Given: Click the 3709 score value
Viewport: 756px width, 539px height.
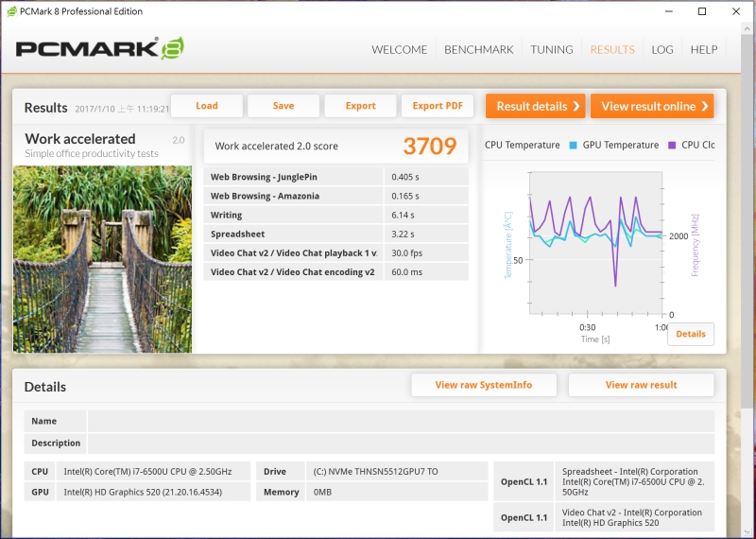Looking at the screenshot, I should click(430, 147).
